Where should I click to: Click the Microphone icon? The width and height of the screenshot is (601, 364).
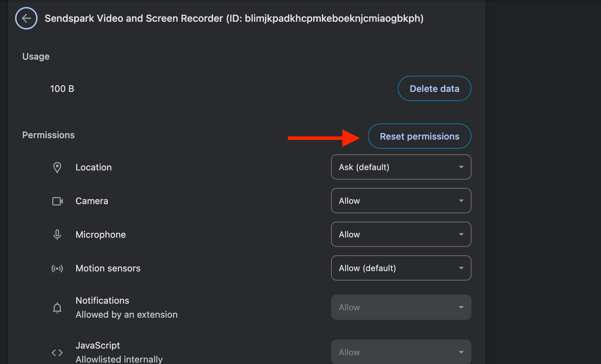[57, 235]
